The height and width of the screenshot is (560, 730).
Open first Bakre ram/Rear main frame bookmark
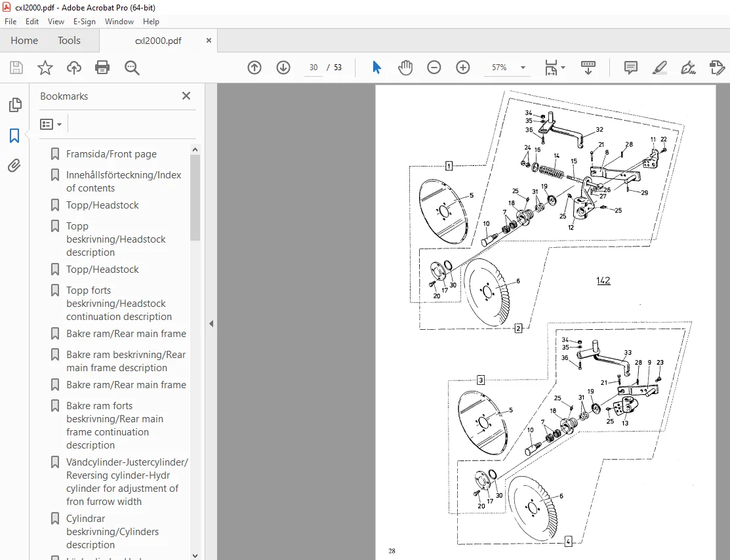[126, 333]
